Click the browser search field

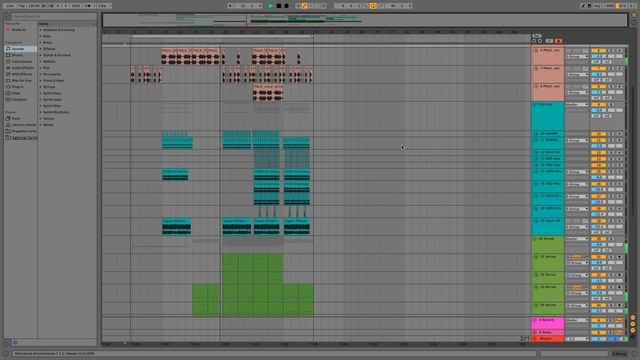(x=53, y=16)
